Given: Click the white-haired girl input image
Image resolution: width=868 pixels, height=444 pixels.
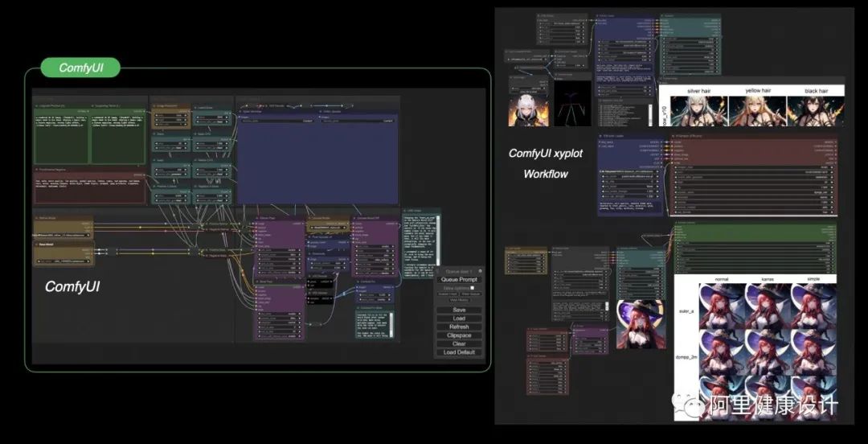Looking at the screenshot, I should coord(527,109).
